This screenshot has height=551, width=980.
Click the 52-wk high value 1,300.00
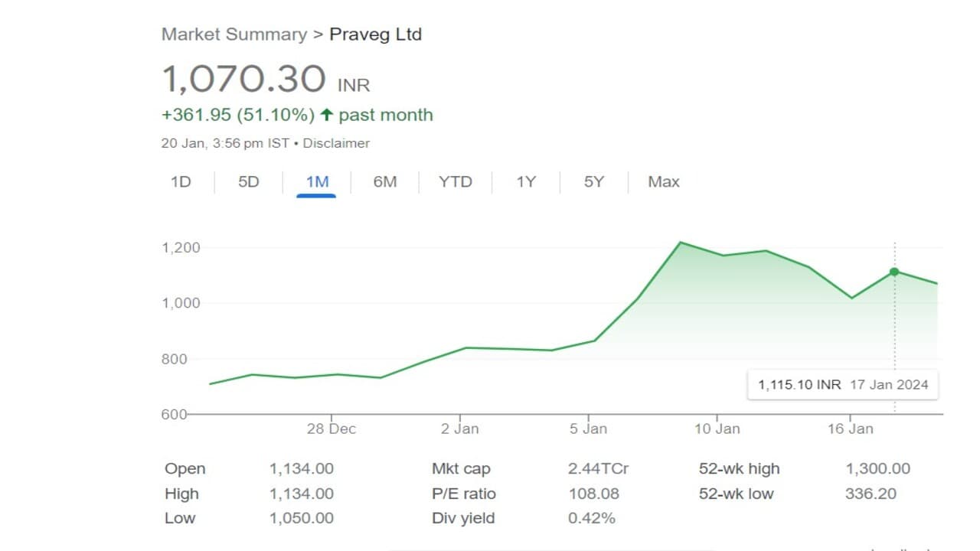(877, 469)
